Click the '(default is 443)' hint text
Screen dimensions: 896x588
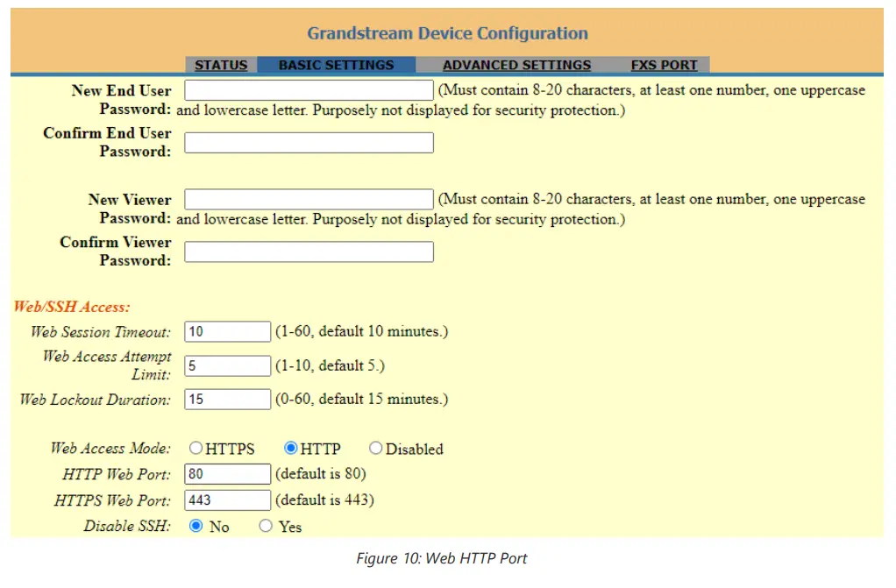[324, 500]
